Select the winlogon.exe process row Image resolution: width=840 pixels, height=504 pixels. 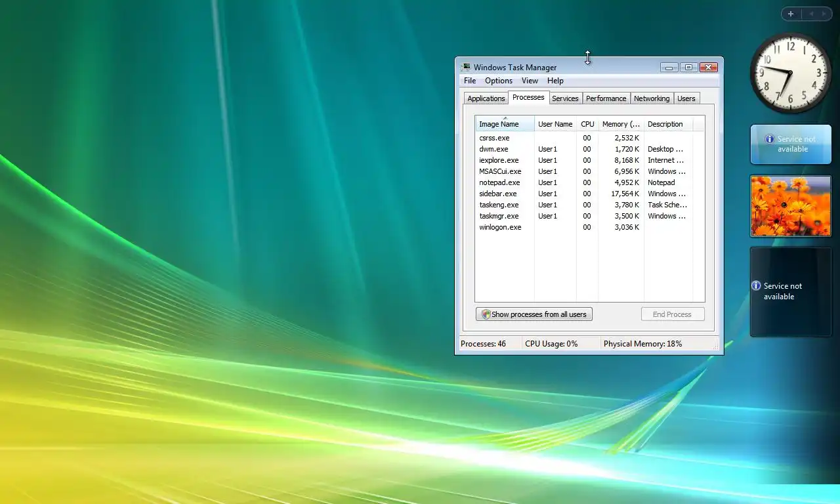[x=584, y=227]
